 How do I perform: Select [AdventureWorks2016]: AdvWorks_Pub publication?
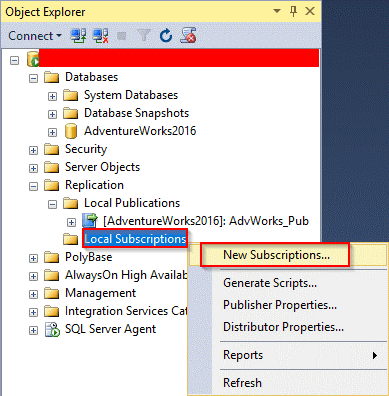[206, 221]
